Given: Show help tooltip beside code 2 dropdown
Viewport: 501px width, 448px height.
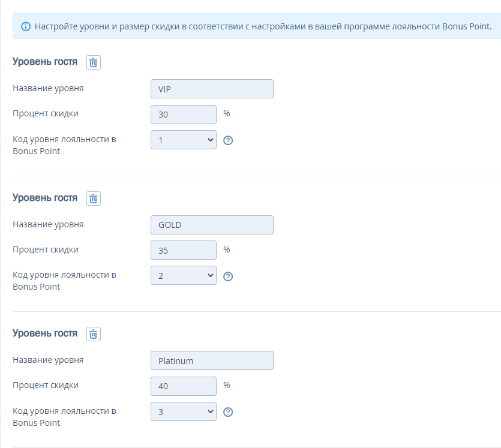Looking at the screenshot, I should 228,276.
